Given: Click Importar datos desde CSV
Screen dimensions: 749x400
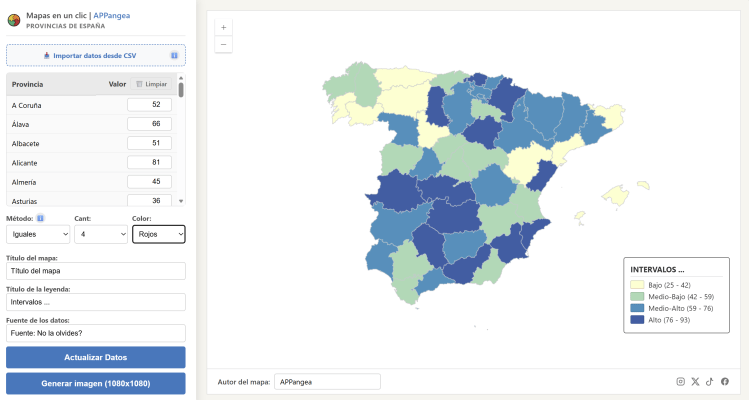Looking at the screenshot, I should 96,55.
